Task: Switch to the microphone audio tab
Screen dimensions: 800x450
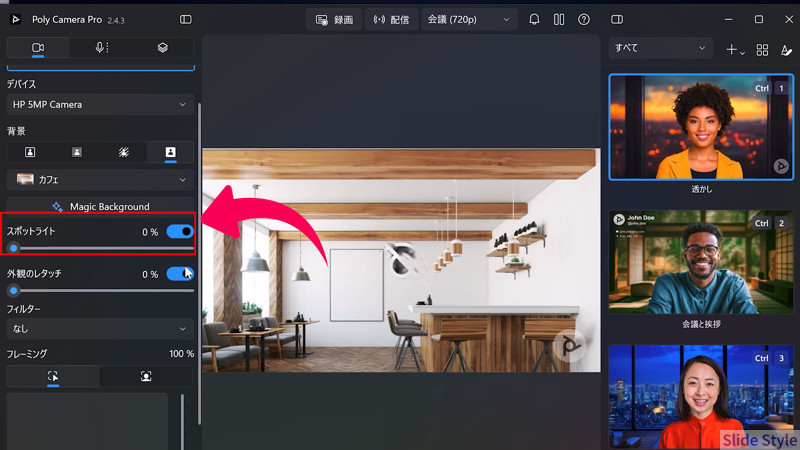Action: 100,47
